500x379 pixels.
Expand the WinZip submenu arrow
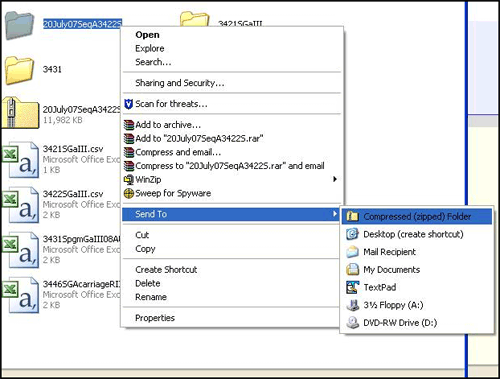tap(335, 179)
